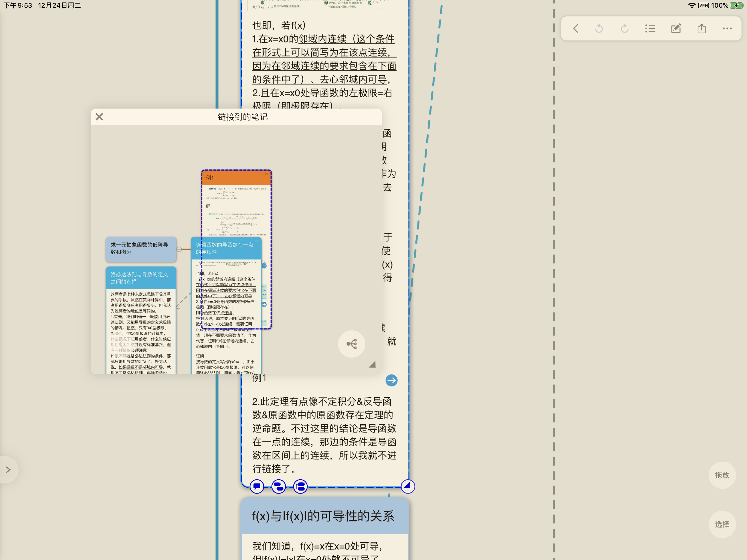Viewport: 747px width, 560px height.
Task: Close the 链接到的笔记 popup
Action: click(x=99, y=117)
